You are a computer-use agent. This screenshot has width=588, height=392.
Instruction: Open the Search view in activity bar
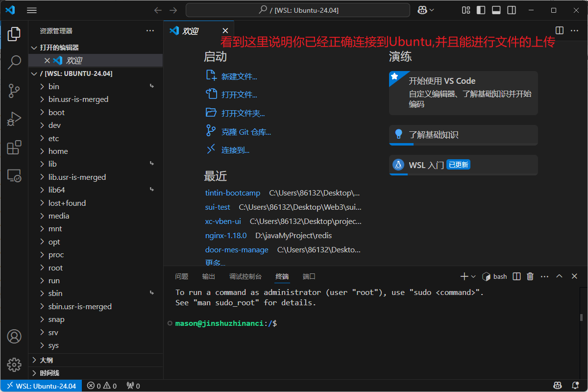(14, 62)
